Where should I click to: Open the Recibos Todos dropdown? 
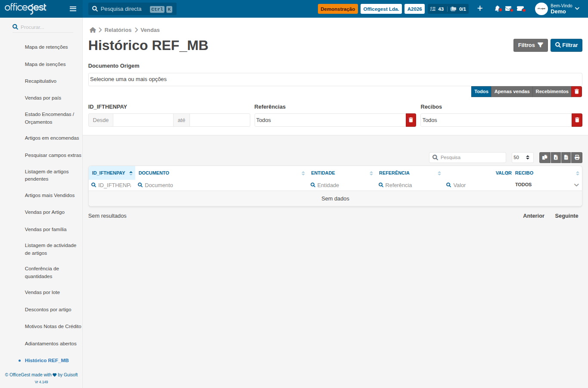tap(496, 120)
